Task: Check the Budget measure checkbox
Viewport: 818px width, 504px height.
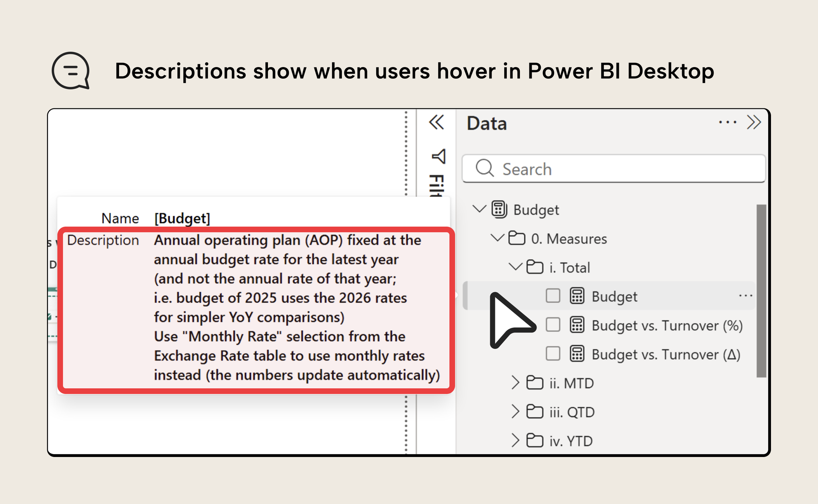Action: [x=553, y=295]
